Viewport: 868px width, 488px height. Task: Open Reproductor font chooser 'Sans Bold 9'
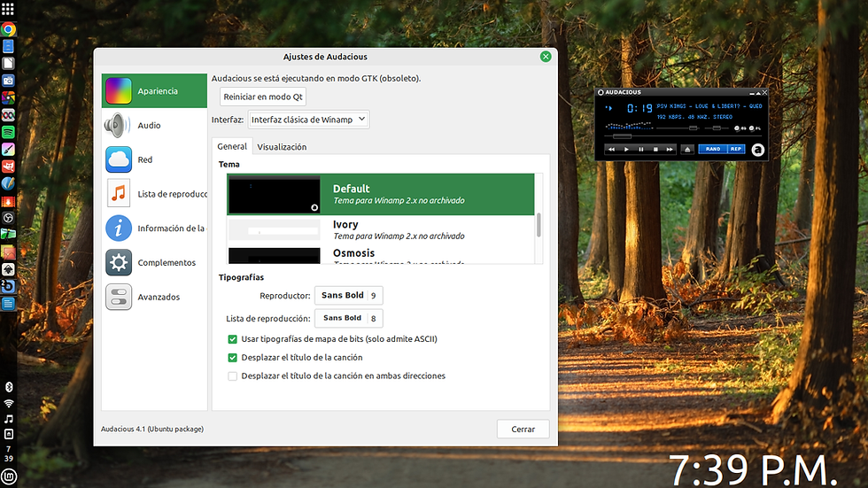pyautogui.click(x=349, y=296)
